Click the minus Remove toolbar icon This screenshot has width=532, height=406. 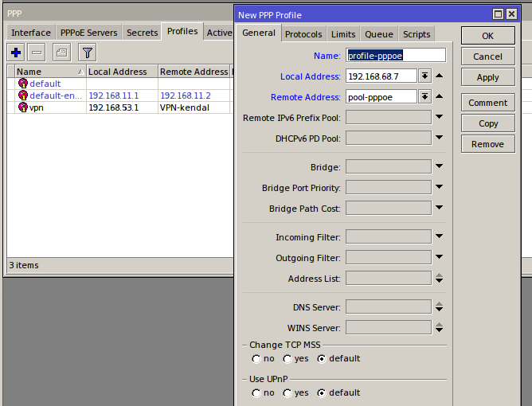37,53
